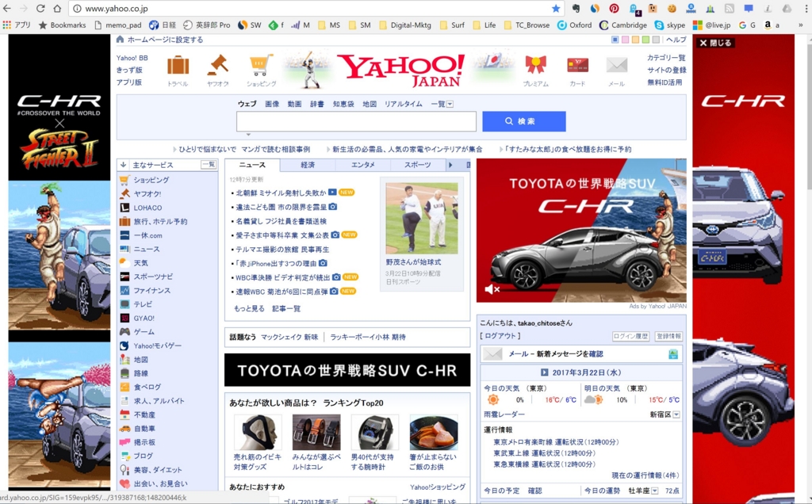Choose the 画像 search category

[272, 104]
